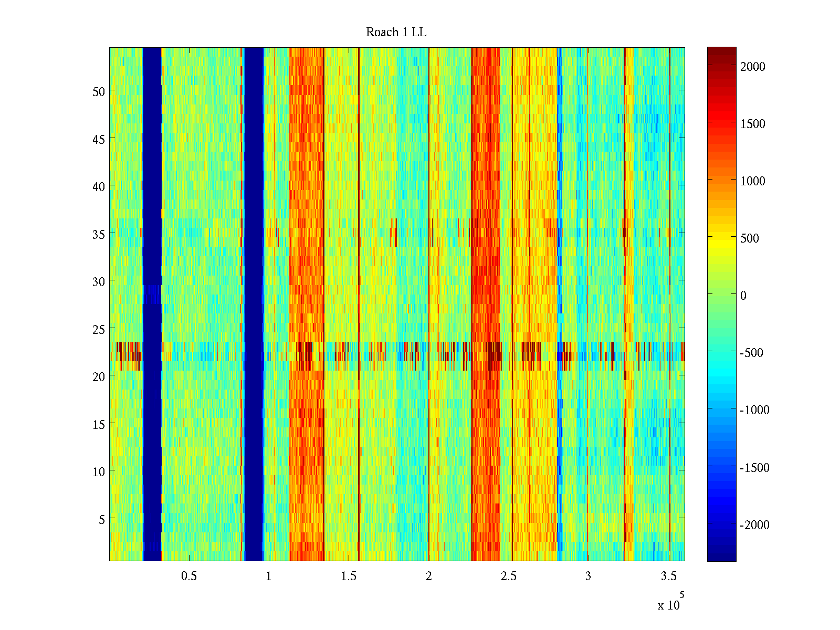
Task: Click the x-axis tick label 3.5
Action: [x=668, y=576]
